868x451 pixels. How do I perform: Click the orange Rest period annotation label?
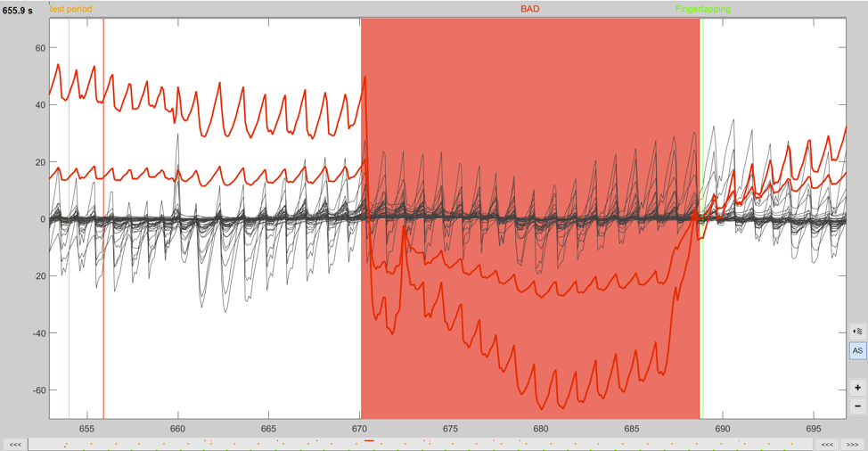tap(71, 9)
